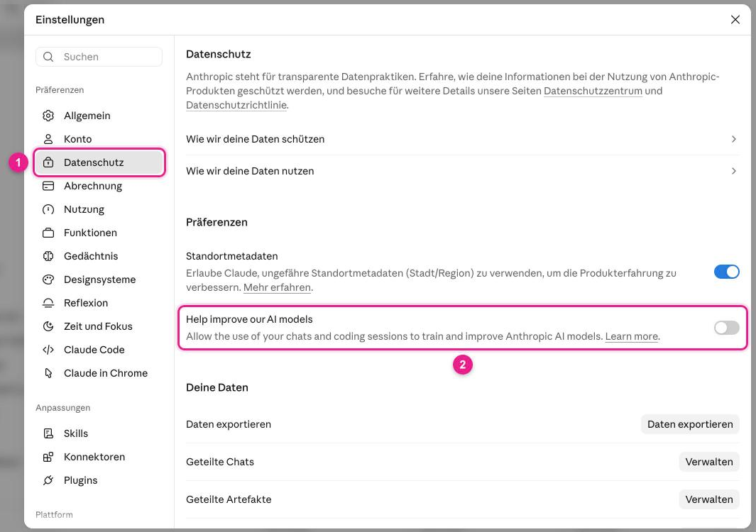The width and height of the screenshot is (756, 532).
Task: Click the search magnifier icon
Action: tap(48, 57)
